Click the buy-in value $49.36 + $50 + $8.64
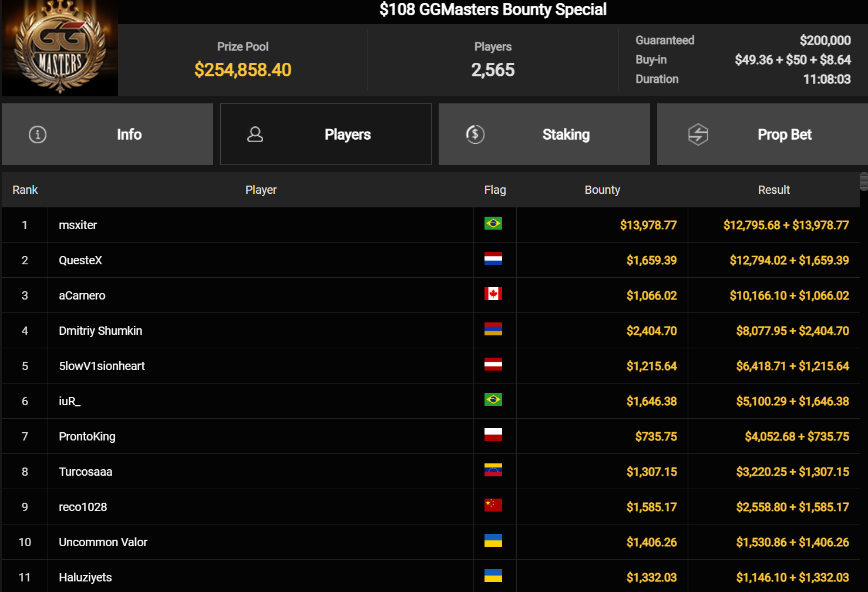 [x=793, y=59]
